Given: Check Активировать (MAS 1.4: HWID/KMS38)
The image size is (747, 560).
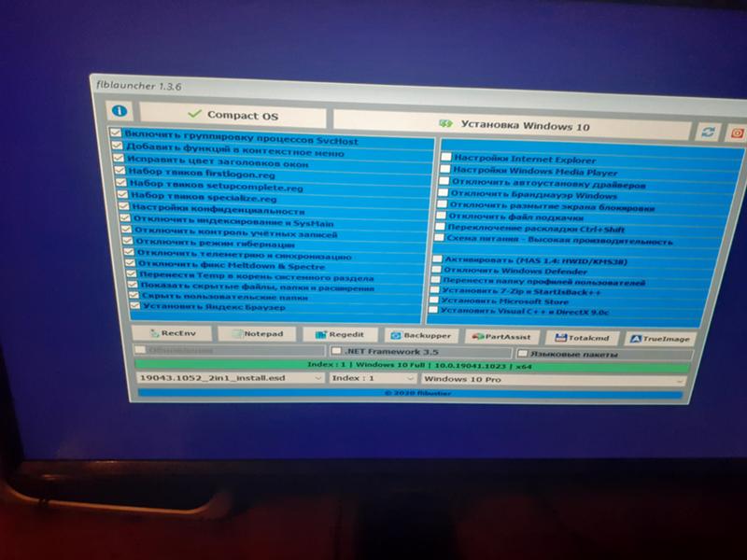Looking at the screenshot, I should coord(437,259).
